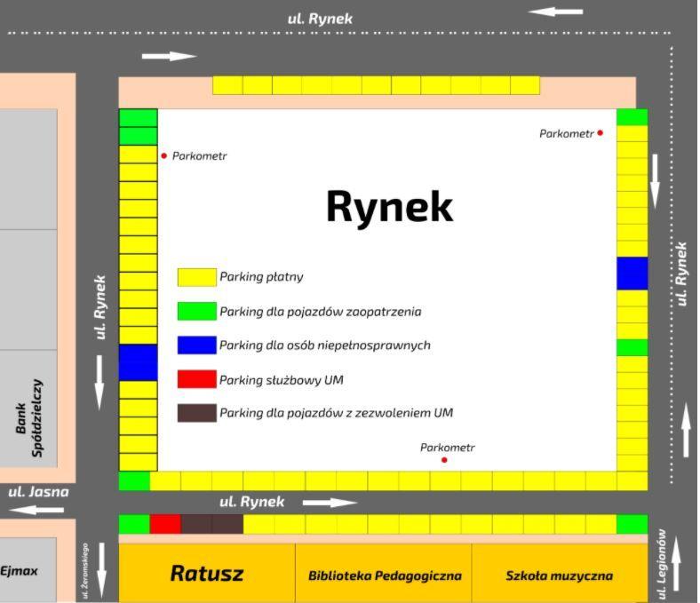Select 'Parking dla osób niepełnosprawnych' legend text
Viewport: 700px width, 603px height.
click(x=325, y=345)
